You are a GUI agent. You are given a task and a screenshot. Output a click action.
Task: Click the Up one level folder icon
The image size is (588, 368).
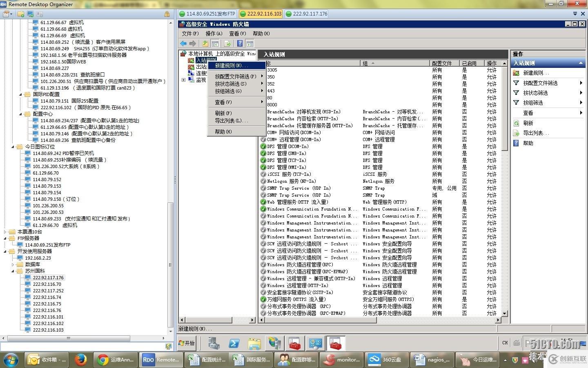[x=205, y=43]
